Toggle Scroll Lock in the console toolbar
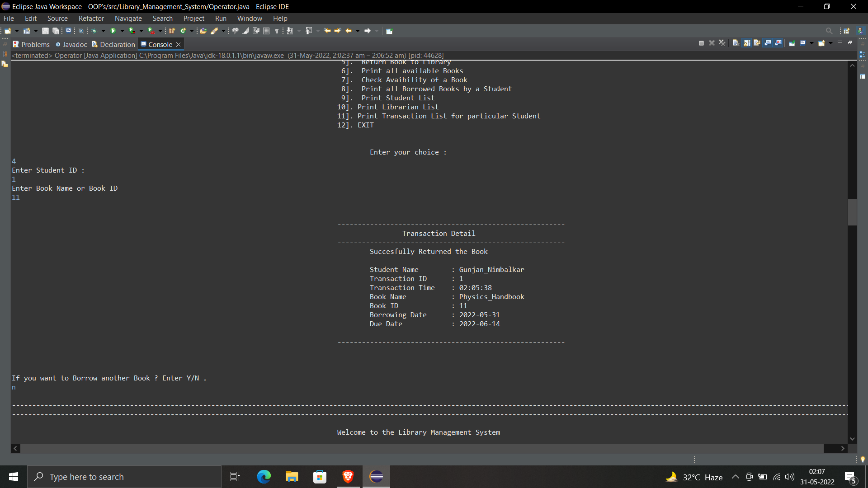The image size is (868, 488). click(746, 43)
